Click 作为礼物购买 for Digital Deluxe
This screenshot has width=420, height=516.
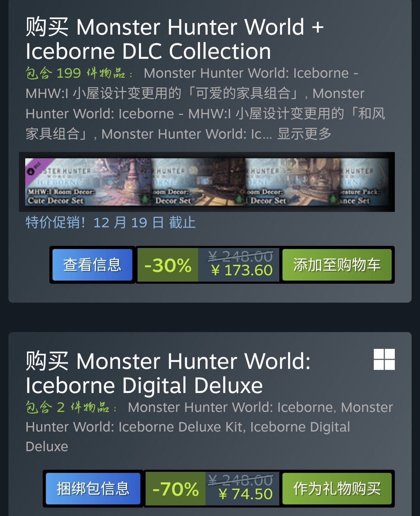coord(337,489)
